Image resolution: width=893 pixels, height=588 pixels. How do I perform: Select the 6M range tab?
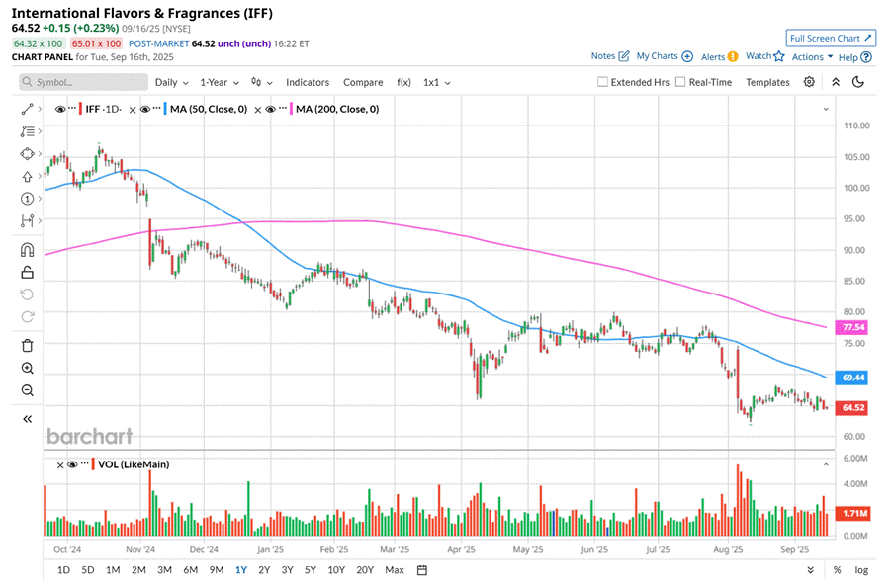click(x=190, y=570)
